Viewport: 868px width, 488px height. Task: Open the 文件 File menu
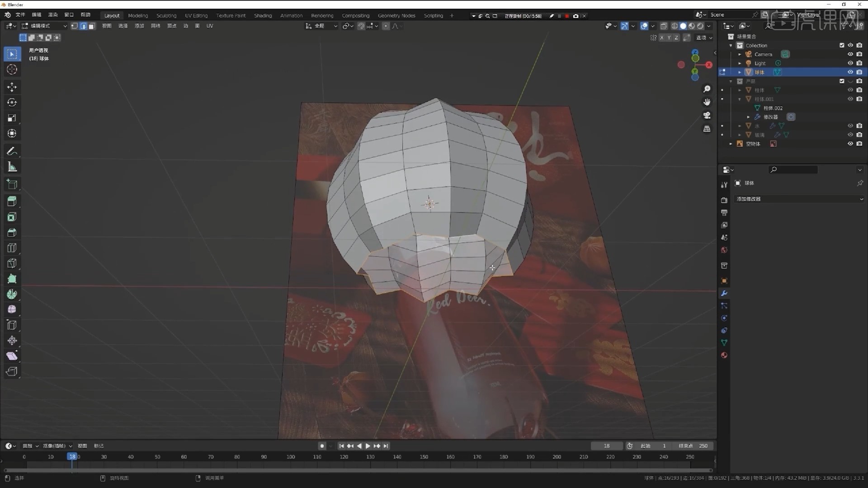click(x=21, y=15)
